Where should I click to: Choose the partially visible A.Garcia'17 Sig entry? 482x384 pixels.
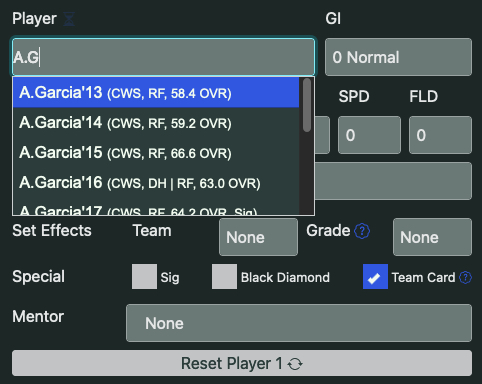[x=156, y=209]
